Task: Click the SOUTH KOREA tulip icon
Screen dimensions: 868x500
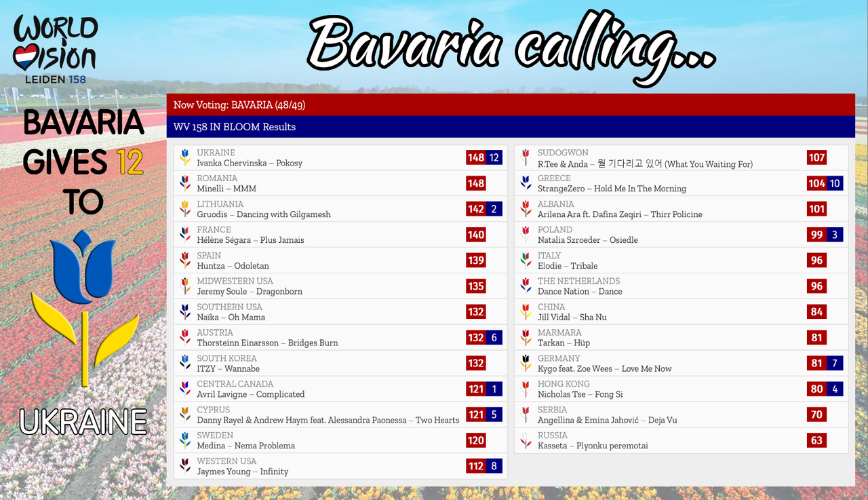Action: point(184,363)
